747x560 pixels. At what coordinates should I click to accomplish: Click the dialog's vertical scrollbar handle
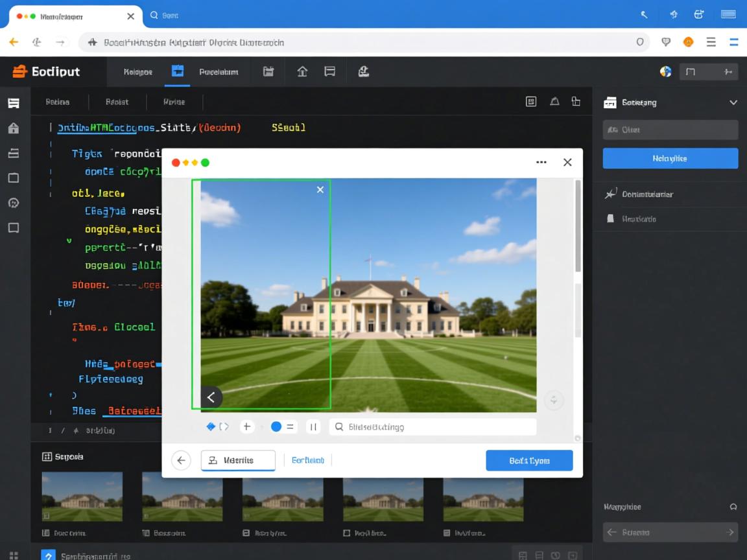(578, 227)
